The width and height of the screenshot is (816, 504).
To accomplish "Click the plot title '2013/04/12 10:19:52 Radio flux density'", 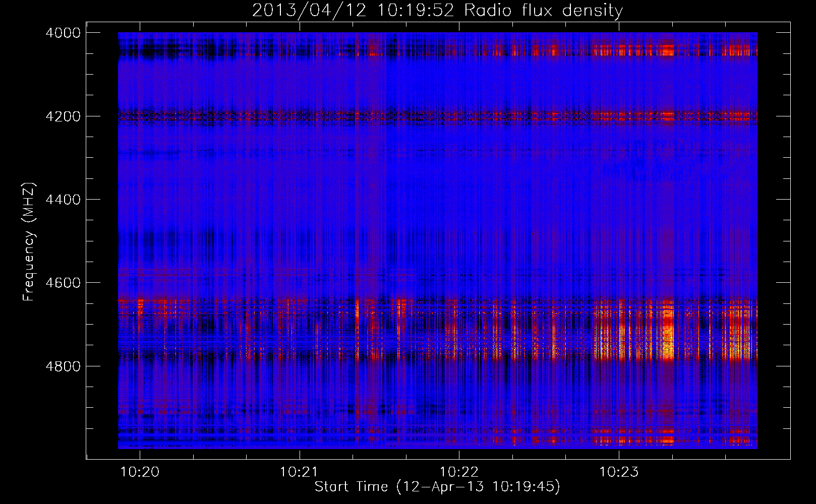I will coord(437,10).
